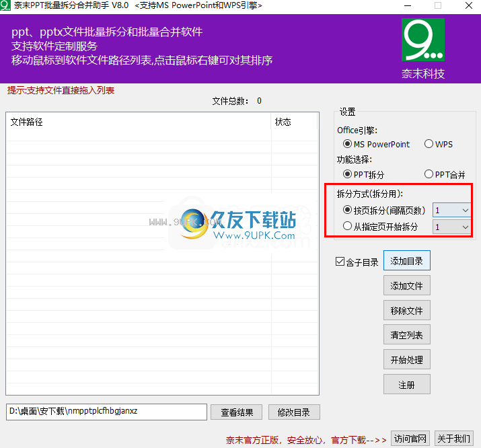Click 修改目录 to change output folder

tap(294, 412)
